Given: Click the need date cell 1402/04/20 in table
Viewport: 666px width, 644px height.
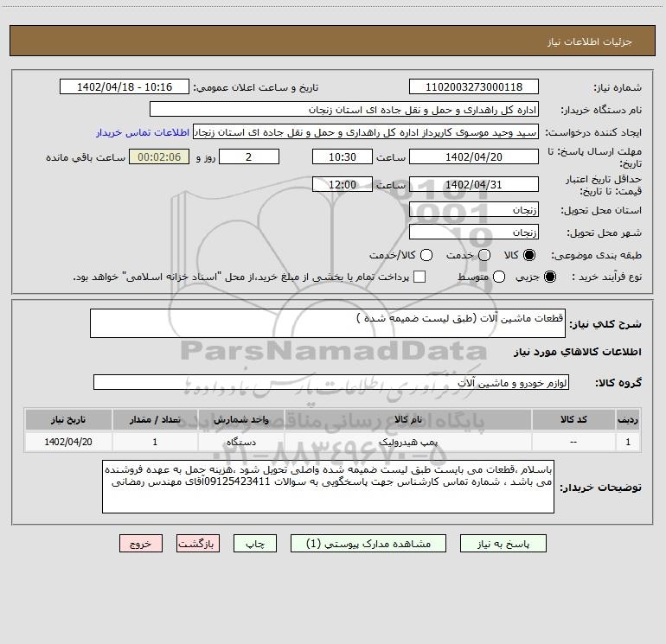Looking at the screenshot, I should pyautogui.click(x=68, y=442).
